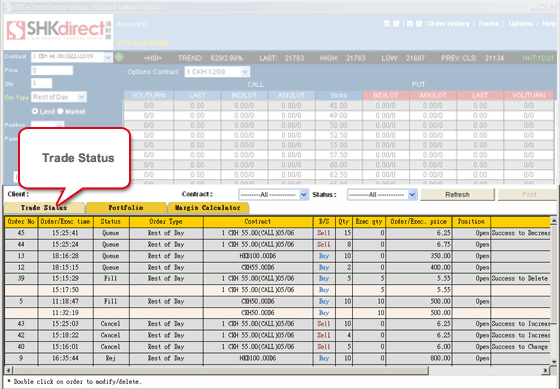
Task: Open the Options Contract dropdown
Action: (245, 72)
